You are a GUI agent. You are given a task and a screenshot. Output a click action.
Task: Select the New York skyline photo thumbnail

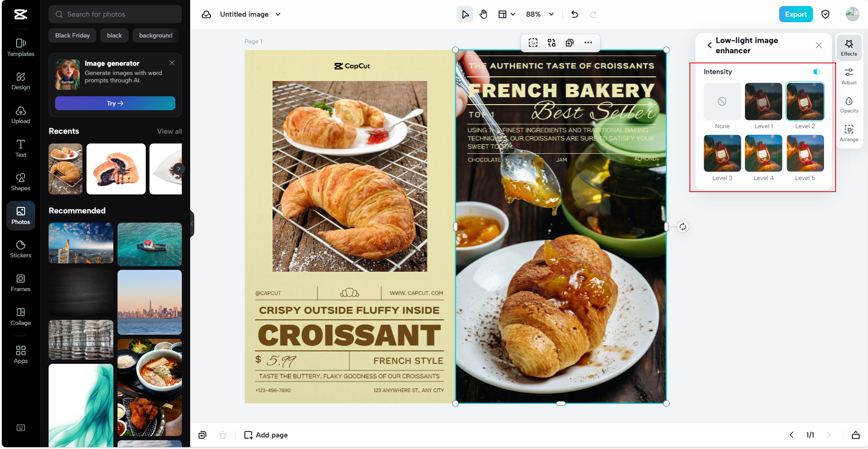[x=149, y=302]
